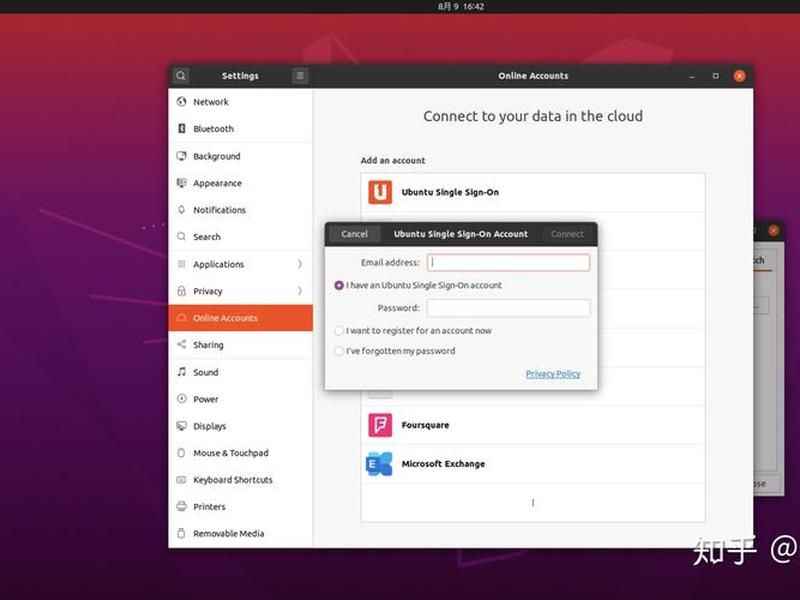Image resolution: width=800 pixels, height=600 pixels.
Task: Click the Appearance icon in sidebar
Action: pyautogui.click(x=181, y=183)
